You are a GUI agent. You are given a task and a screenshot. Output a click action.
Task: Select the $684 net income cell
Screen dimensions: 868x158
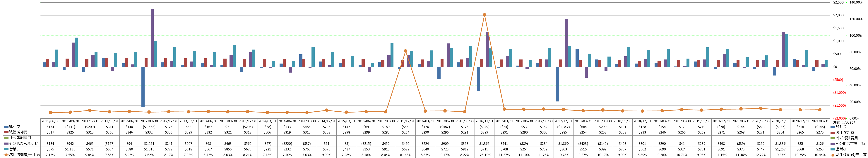tap(583, 127)
